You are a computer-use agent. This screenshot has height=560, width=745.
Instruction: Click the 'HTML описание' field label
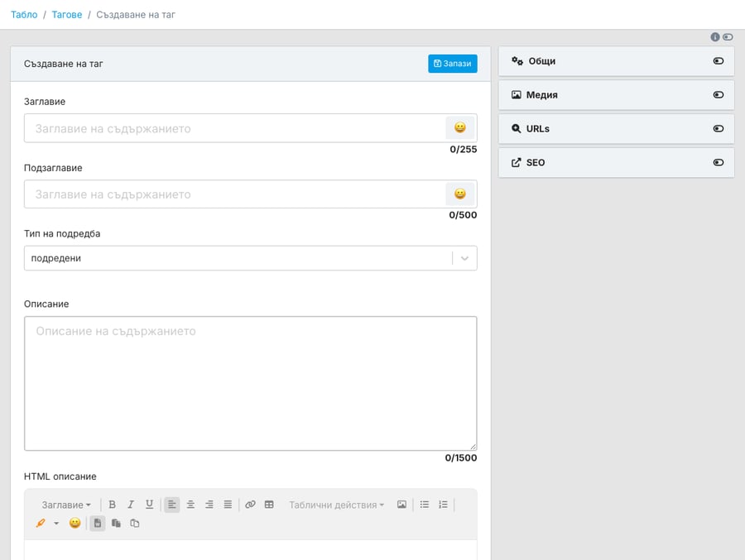[x=60, y=476]
